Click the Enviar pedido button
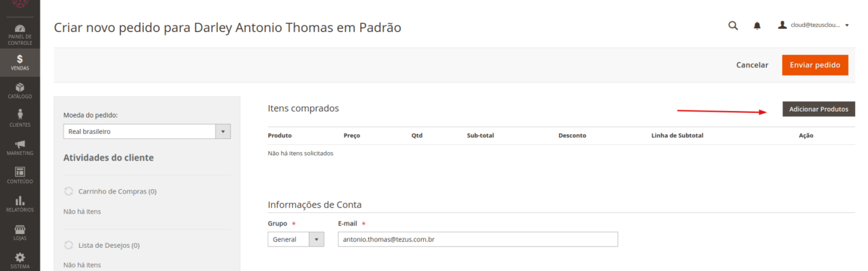Screen dimensions: 868x271 [814, 64]
